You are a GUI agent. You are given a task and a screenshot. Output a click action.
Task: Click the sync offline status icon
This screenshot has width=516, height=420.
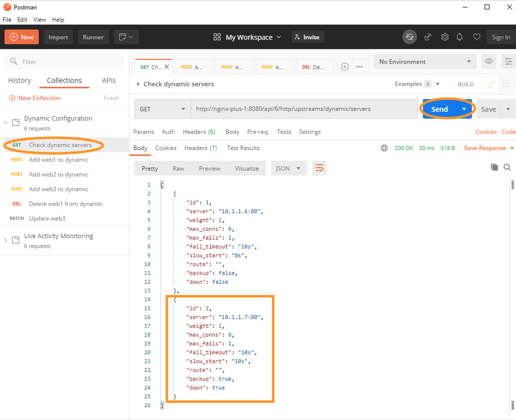pos(409,37)
